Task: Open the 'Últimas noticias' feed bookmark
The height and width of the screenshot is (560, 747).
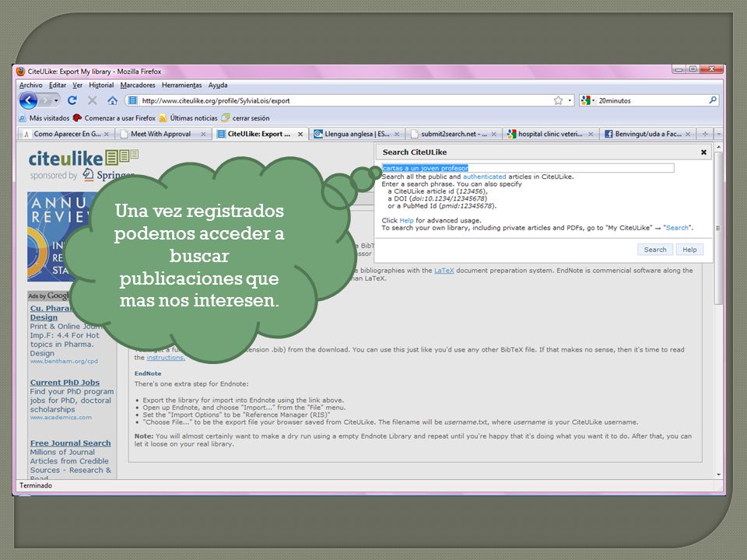Action: (x=188, y=118)
